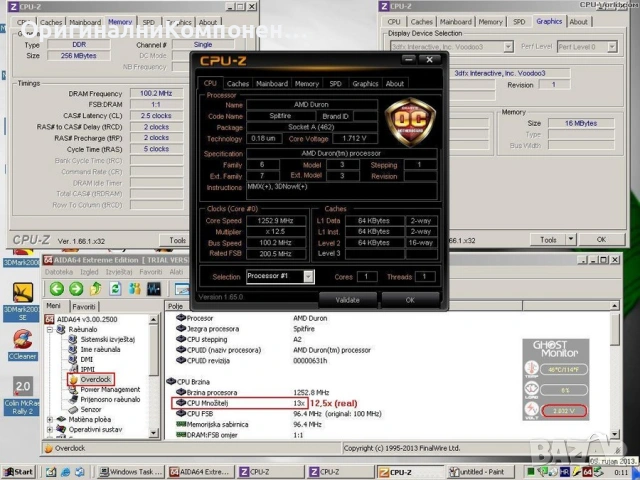640x480 pixels.
Task: Open the Perf Level 0 dropdown
Action: [611, 47]
